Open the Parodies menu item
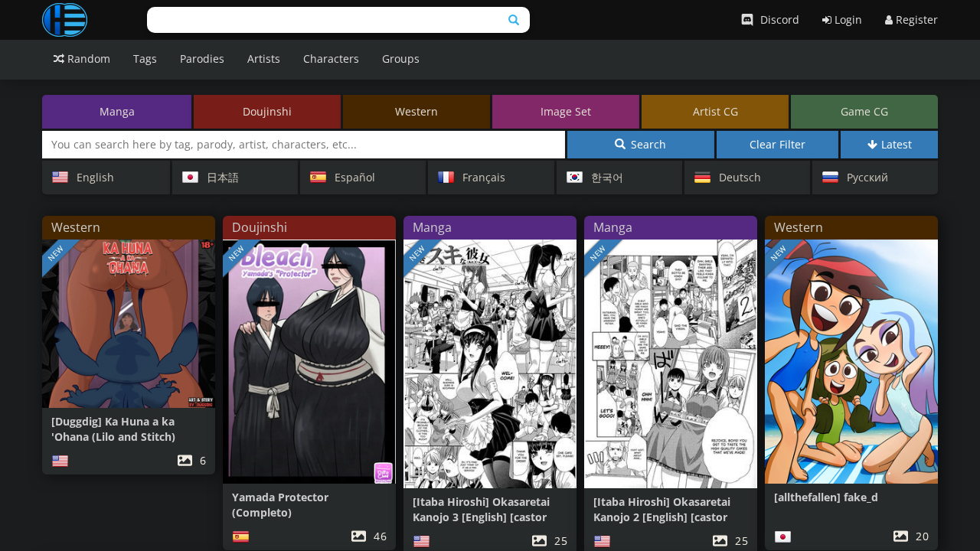 click(x=202, y=59)
